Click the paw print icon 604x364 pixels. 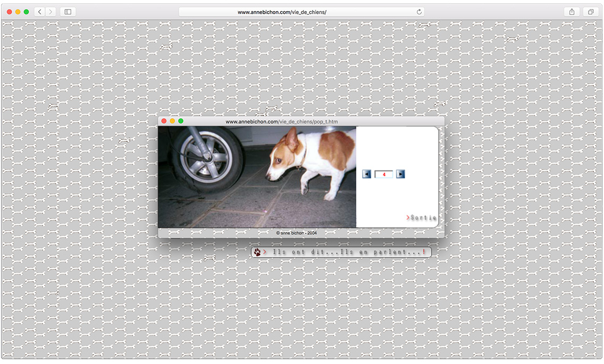coord(257,252)
